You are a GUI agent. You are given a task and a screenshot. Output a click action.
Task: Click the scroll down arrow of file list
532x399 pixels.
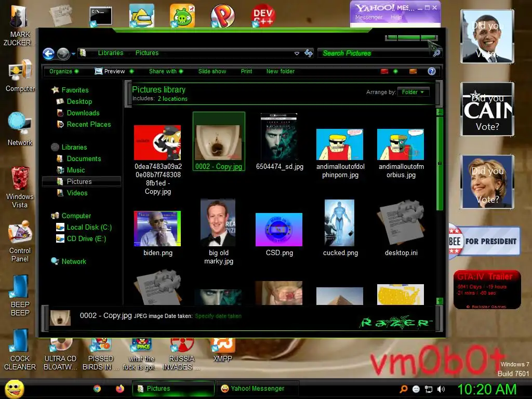[x=440, y=301]
